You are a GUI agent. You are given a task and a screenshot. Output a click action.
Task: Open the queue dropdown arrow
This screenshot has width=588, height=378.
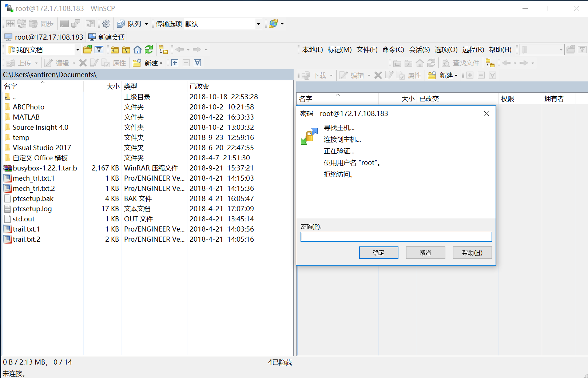[x=147, y=24]
